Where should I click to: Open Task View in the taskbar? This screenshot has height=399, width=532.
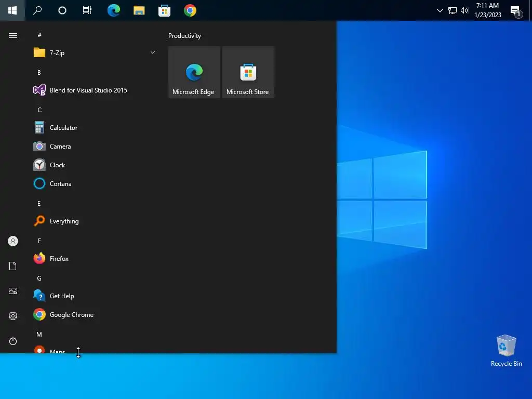[x=87, y=10]
